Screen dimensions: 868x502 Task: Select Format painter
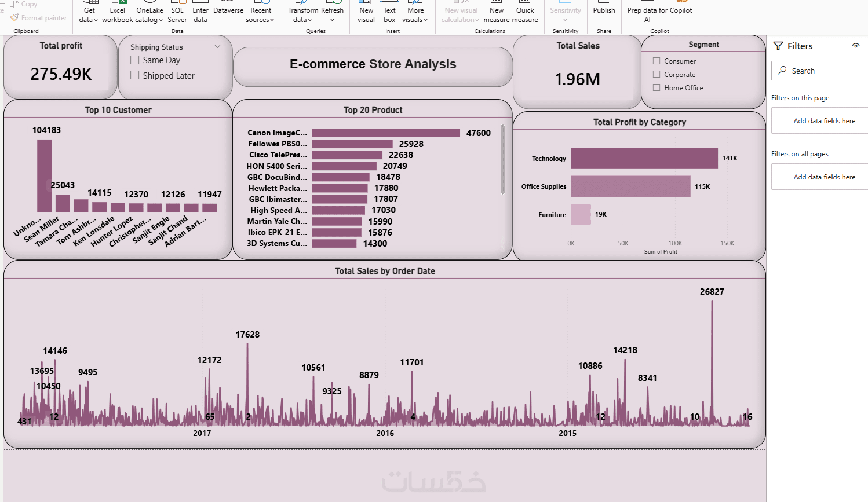pyautogui.click(x=39, y=18)
